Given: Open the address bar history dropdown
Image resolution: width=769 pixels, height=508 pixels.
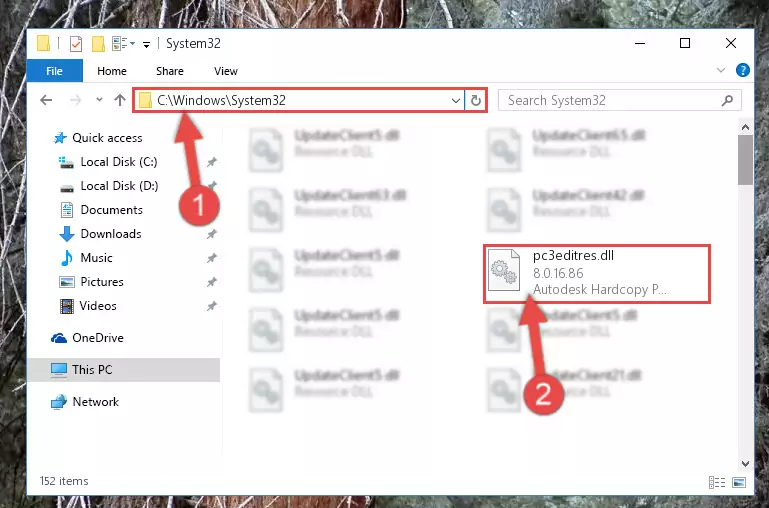Looking at the screenshot, I should point(456,101).
